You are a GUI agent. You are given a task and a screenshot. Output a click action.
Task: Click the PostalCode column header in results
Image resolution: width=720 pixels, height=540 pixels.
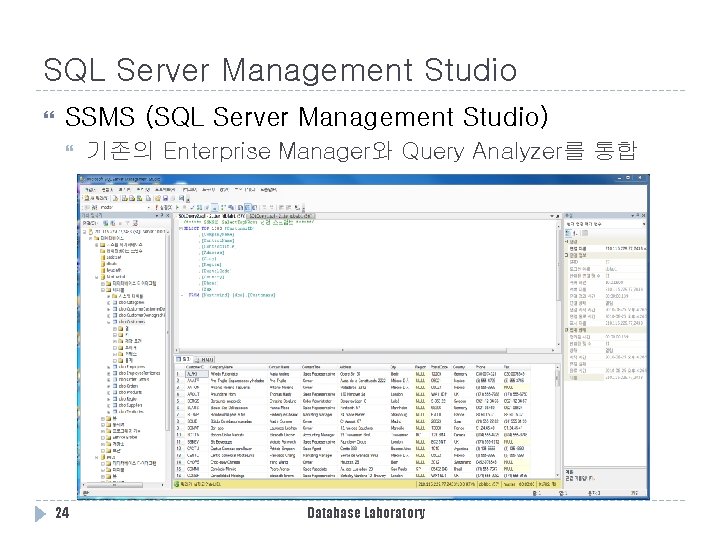(x=441, y=367)
